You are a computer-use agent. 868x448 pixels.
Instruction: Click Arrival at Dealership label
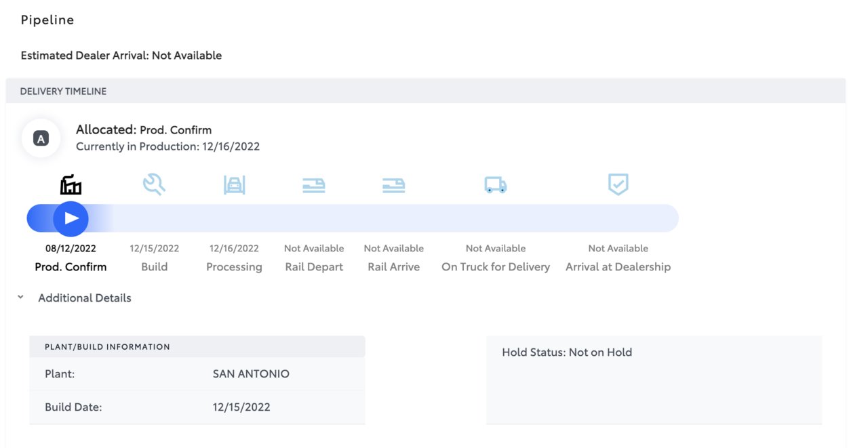click(618, 267)
